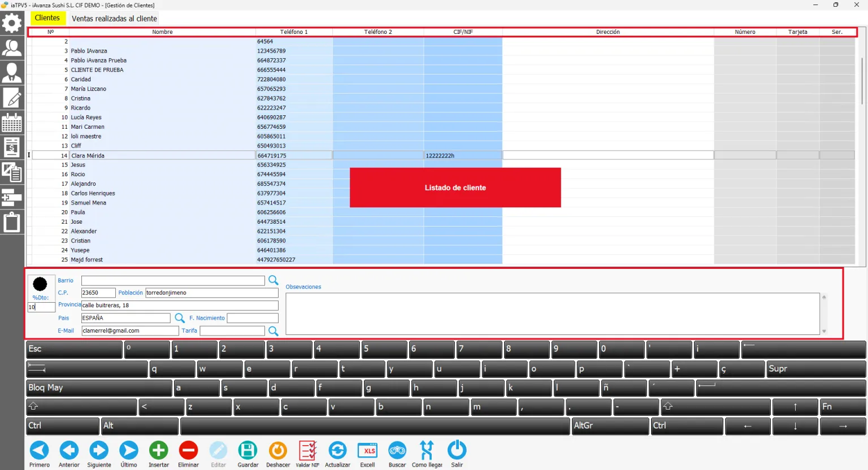
Task: Click the Esc key on the on-screen keyboard
Action: click(x=75, y=350)
